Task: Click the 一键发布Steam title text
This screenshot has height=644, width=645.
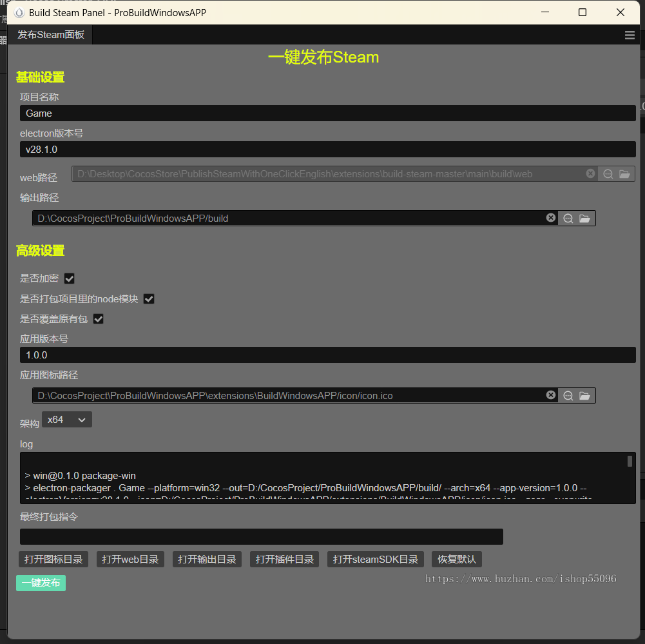Action: click(323, 57)
